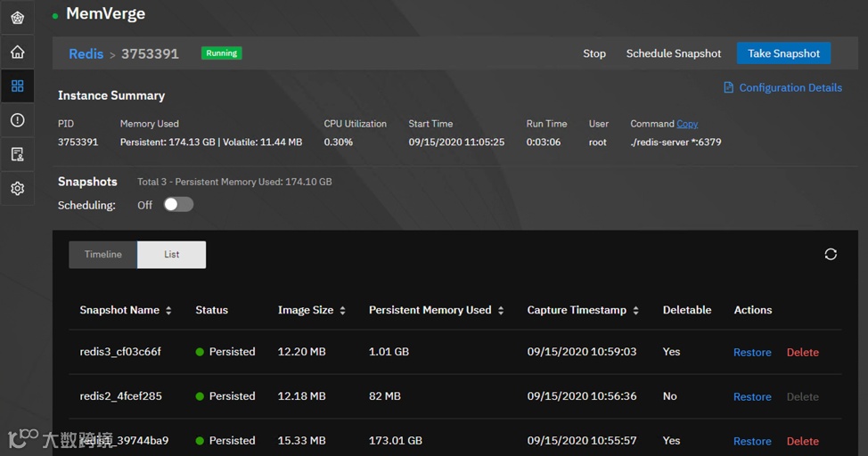The width and height of the screenshot is (868, 456).
Task: Stop the running Redis instance
Action: coord(594,53)
